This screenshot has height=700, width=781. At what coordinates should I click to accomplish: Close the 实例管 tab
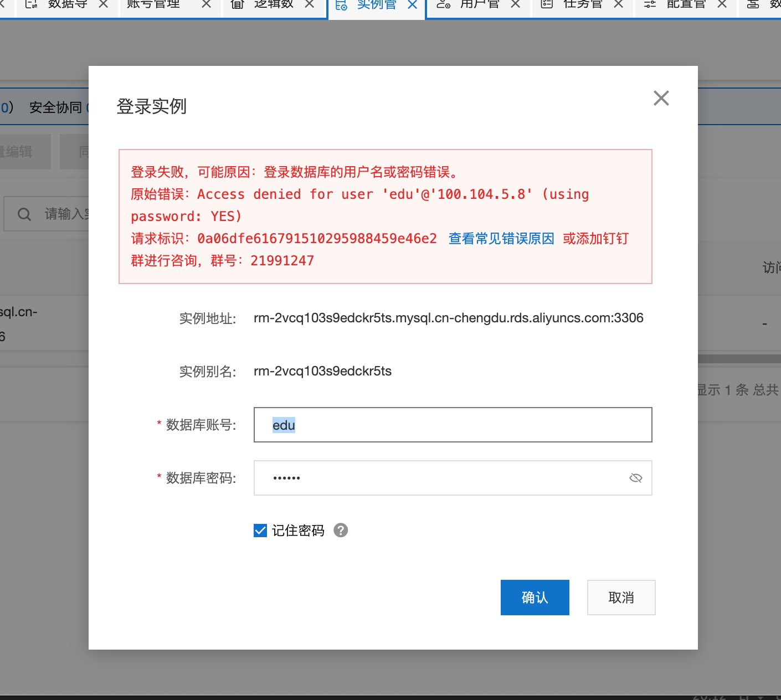tap(412, 5)
